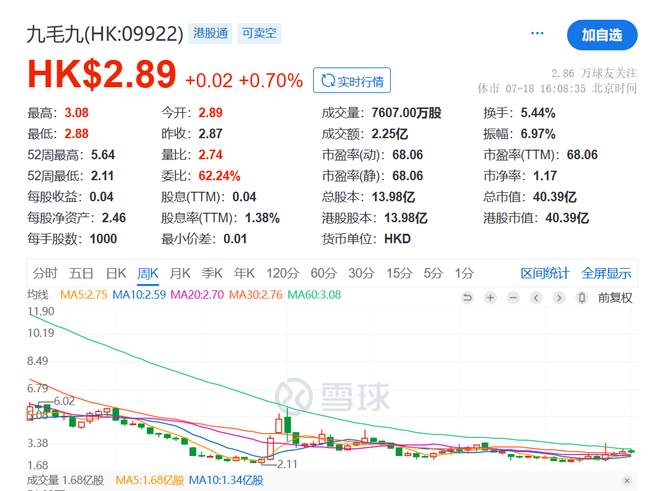Click the 成交量 1.68亿股 volume label
The width and height of the screenshot is (660, 491).
(x=65, y=480)
